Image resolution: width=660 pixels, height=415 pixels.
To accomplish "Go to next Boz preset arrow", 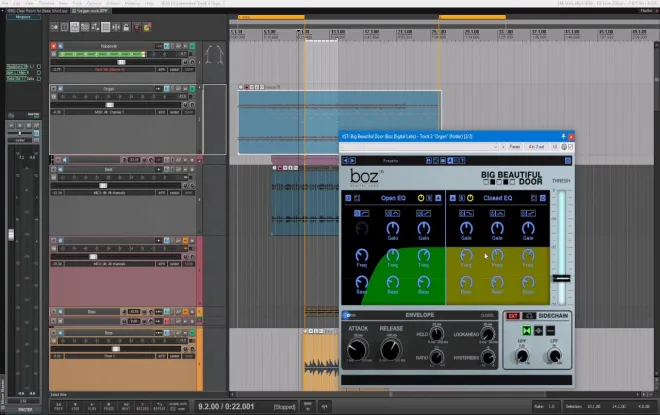I will (x=353, y=161).
